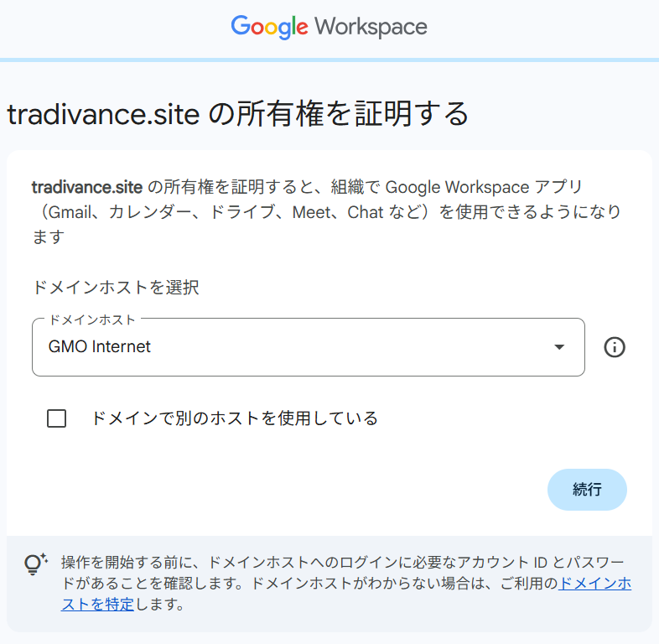Click the "Workspace" word in the header
Screen dimensions: 659x644
pyautogui.click(x=371, y=27)
